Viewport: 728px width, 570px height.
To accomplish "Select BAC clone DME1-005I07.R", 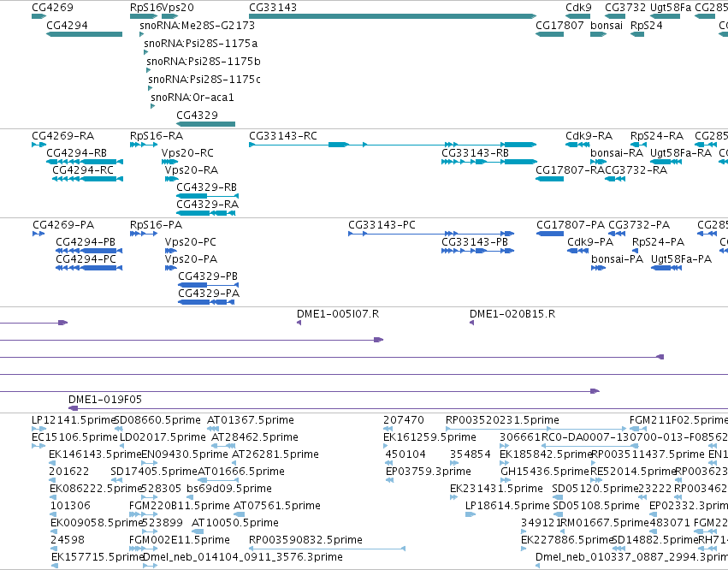I will (x=299, y=323).
